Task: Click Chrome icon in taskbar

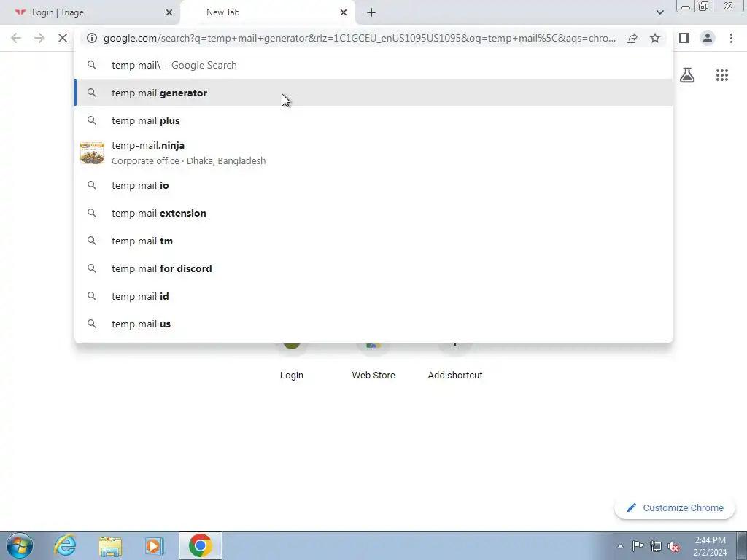Action: [201, 545]
